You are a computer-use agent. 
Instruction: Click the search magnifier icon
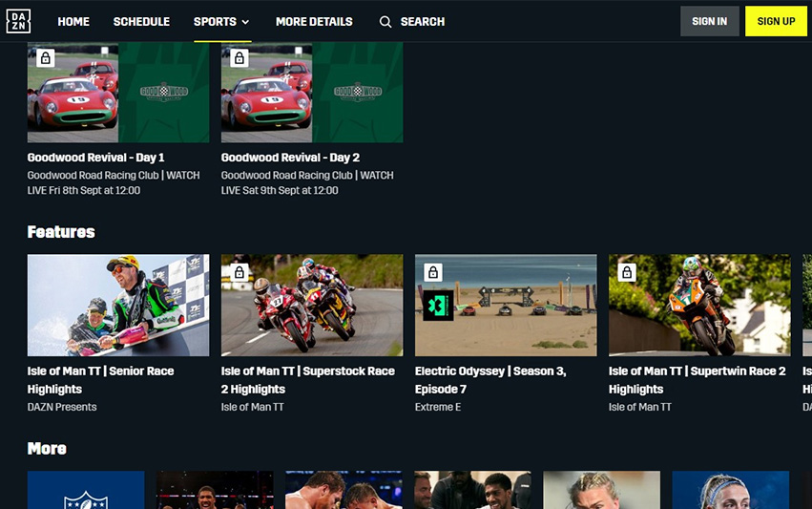385,22
